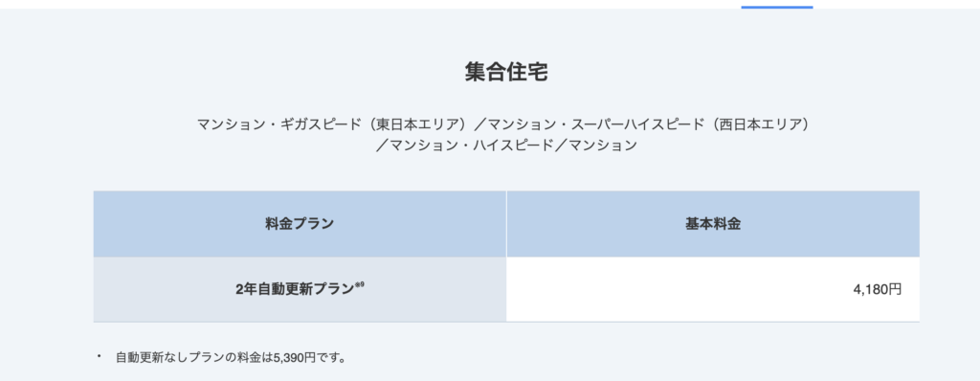The height and width of the screenshot is (381, 980).
Task: Click the white top bar left of blue indicator
Action: 370,5
